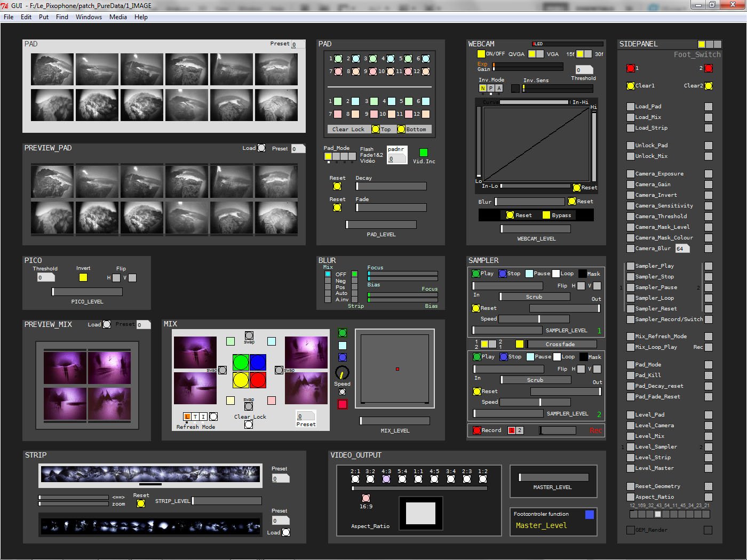Click Clear Lock in PAD panel
This screenshot has height=560, width=747.
pyautogui.click(x=348, y=129)
